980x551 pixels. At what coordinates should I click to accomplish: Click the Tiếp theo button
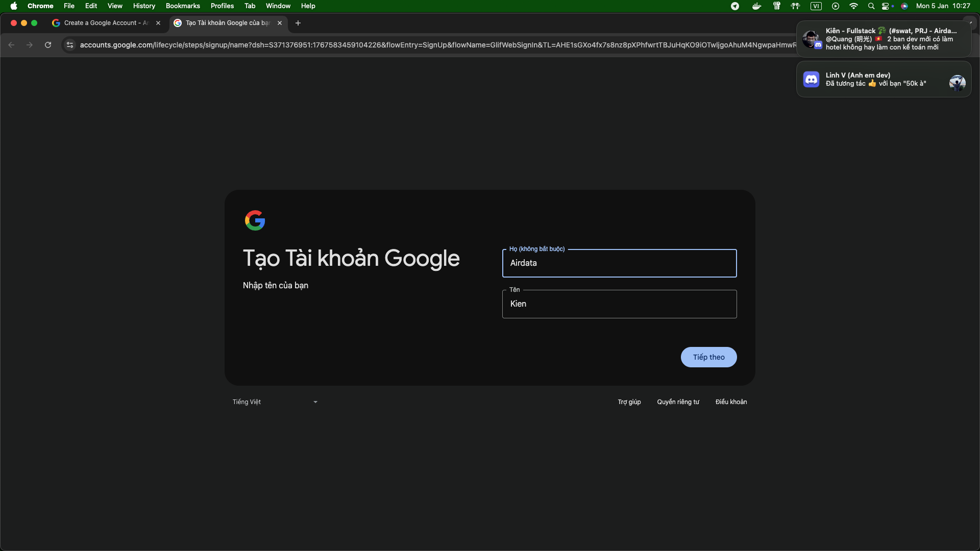pyautogui.click(x=708, y=357)
